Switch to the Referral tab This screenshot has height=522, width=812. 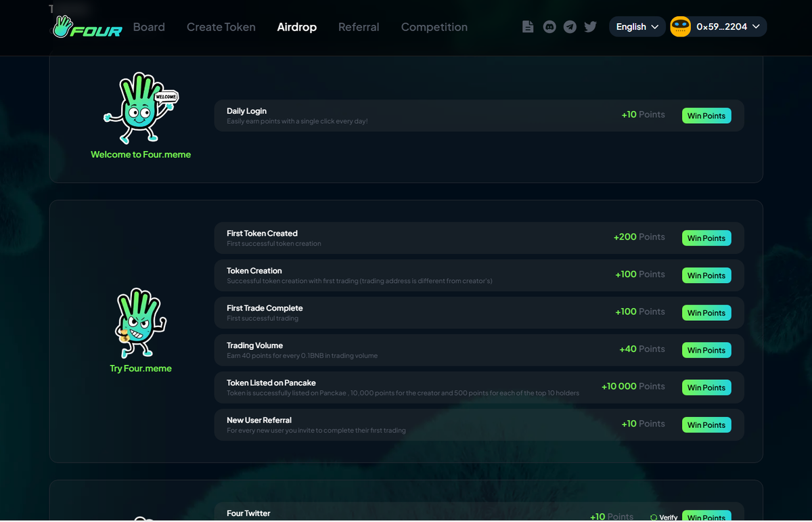359,27
